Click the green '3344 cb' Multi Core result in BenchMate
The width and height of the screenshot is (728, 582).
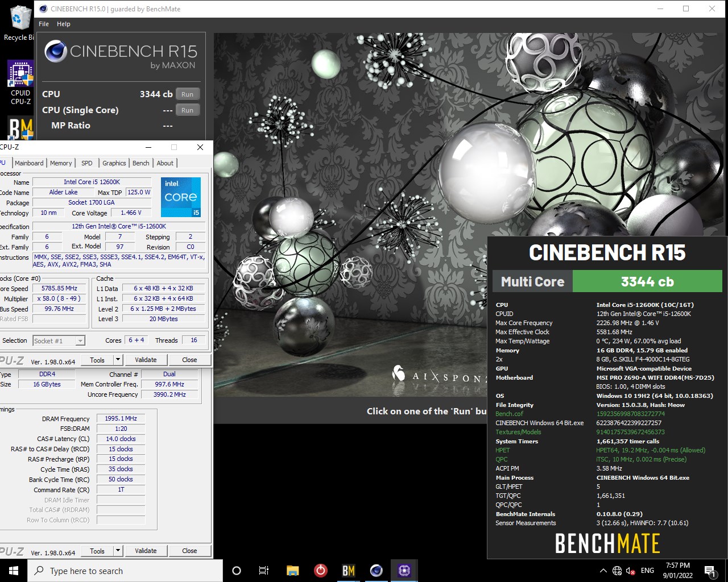[x=647, y=281]
